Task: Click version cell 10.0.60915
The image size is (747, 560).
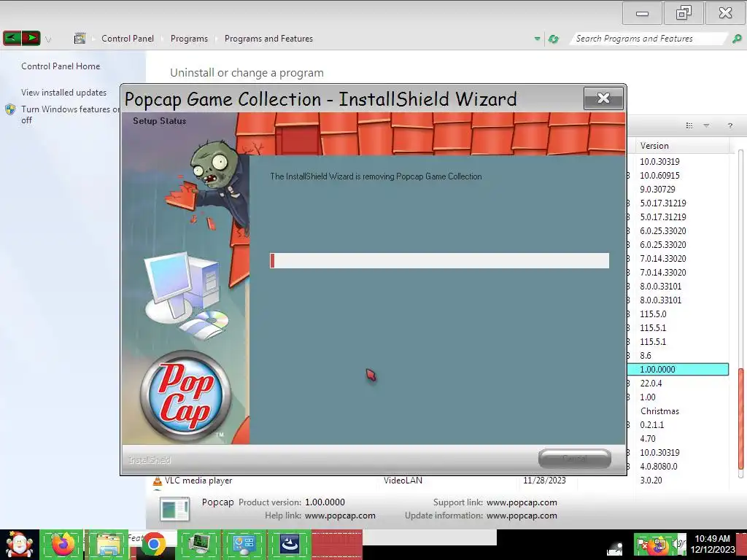Action: (659, 175)
